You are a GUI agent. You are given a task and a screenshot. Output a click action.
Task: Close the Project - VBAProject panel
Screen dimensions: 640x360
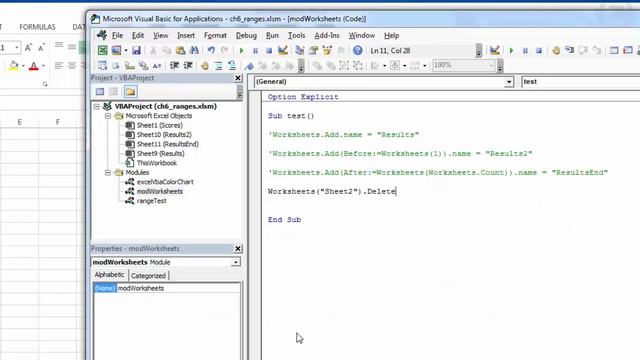point(238,78)
